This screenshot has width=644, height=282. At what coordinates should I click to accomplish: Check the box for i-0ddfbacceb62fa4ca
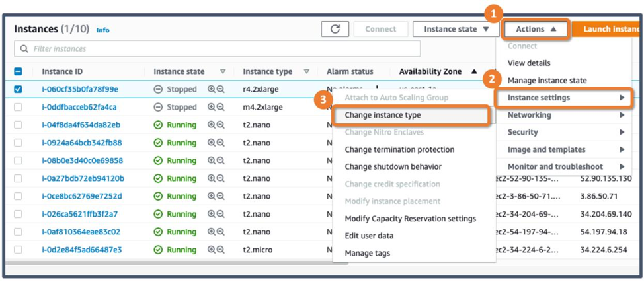coord(18,107)
